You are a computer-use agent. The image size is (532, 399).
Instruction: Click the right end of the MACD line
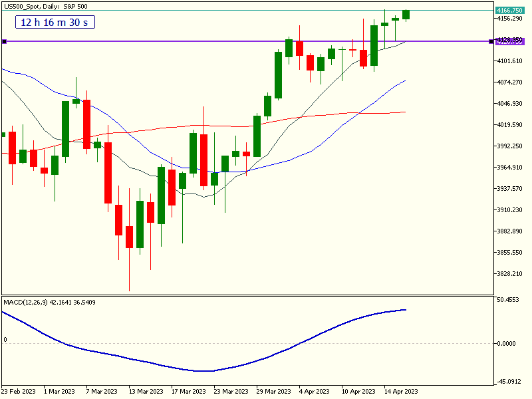click(x=405, y=309)
